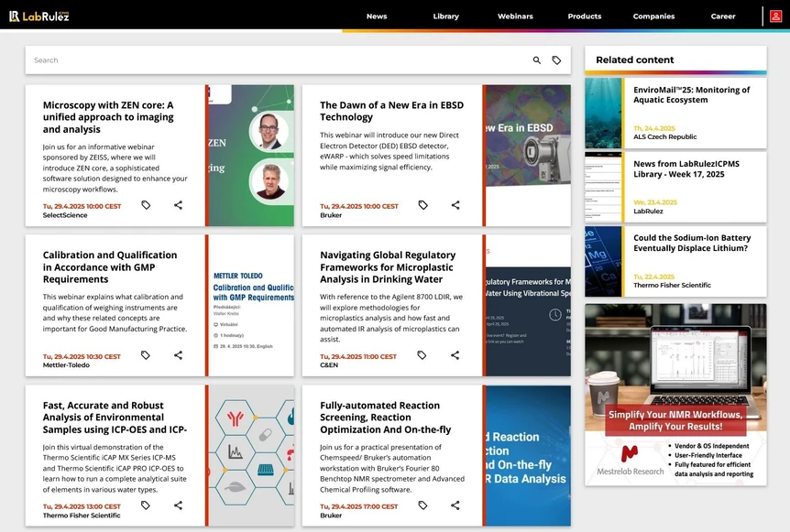Share the Navigating Global Regulatory Frameworks webinar

(455, 355)
